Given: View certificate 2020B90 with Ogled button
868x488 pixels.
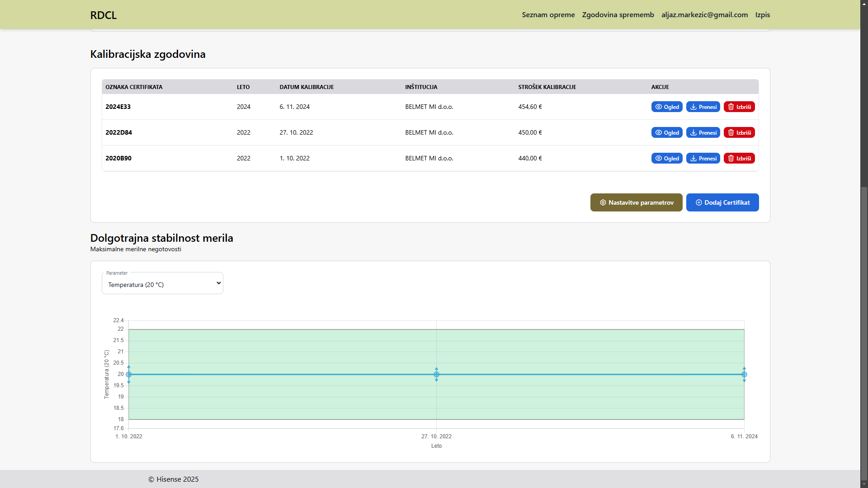Looking at the screenshot, I should (x=667, y=158).
